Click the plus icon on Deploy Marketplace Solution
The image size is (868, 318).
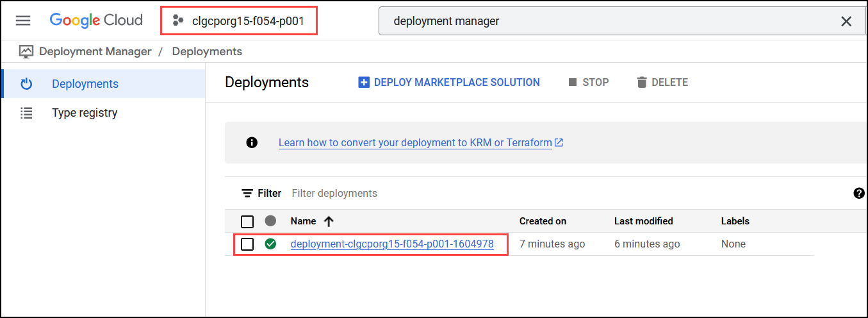(x=364, y=82)
